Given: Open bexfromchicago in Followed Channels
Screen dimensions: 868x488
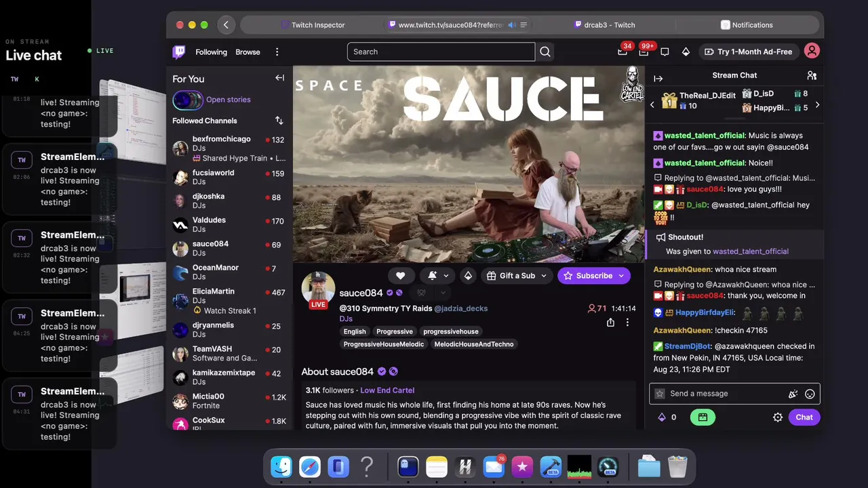Looking at the screenshot, I should tap(229, 148).
